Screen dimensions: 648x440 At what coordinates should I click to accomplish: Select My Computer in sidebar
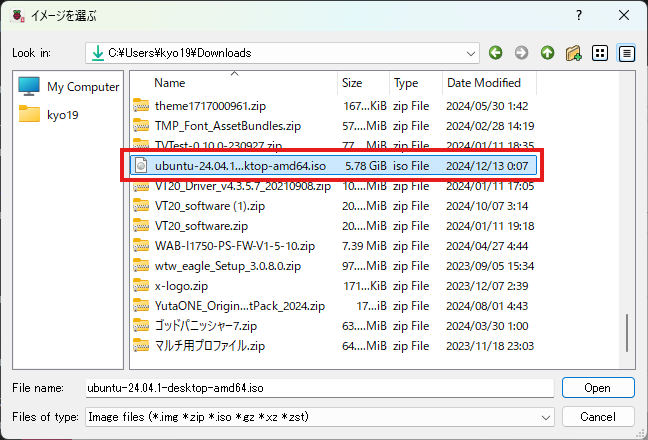coord(68,87)
